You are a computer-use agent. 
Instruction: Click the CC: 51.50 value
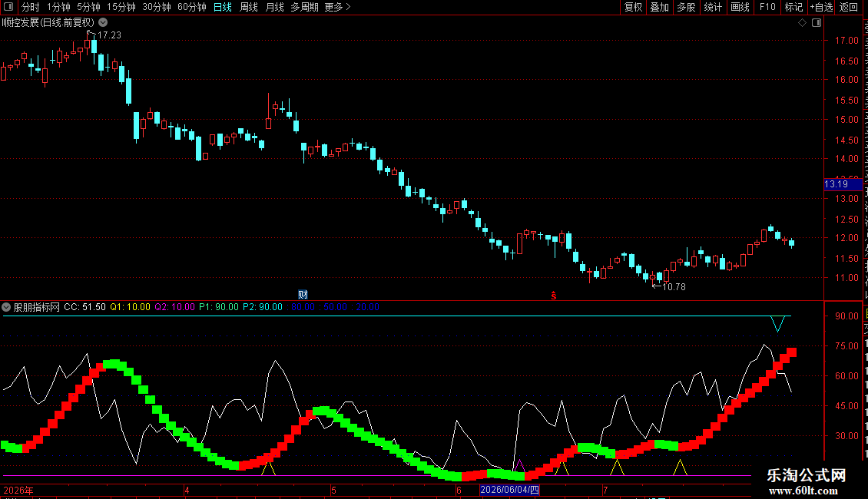pos(84,307)
